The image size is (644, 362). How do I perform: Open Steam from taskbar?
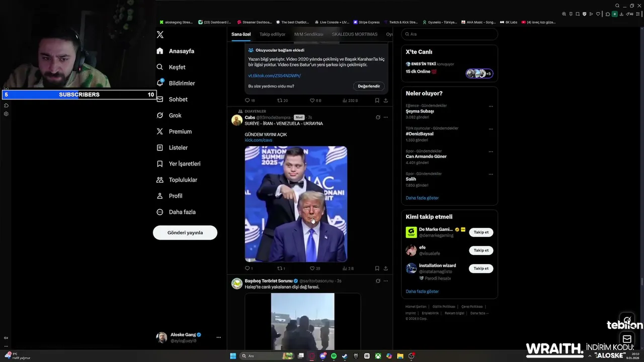[345, 356]
